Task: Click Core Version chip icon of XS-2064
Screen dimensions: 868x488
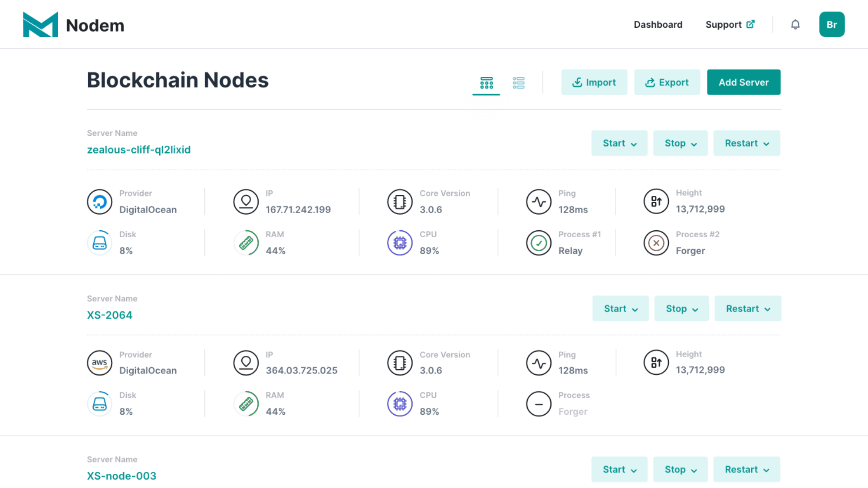Action: point(400,363)
